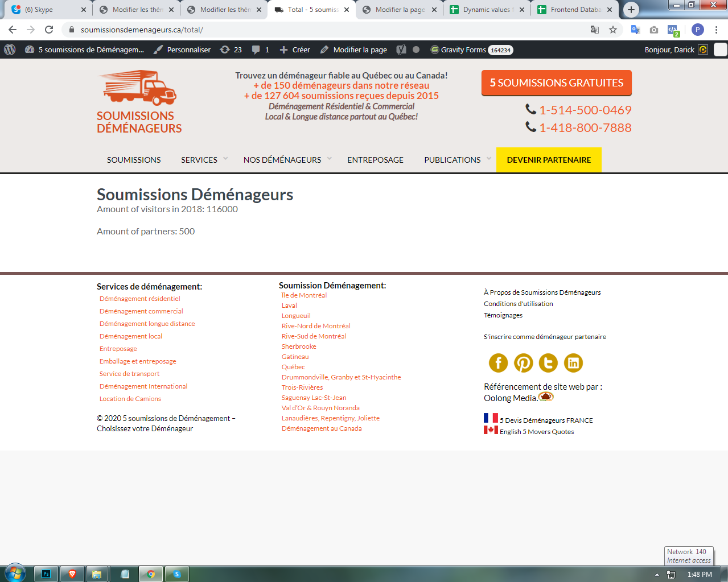Open Brave browser from the taskbar
The image size is (728, 582).
(x=72, y=574)
